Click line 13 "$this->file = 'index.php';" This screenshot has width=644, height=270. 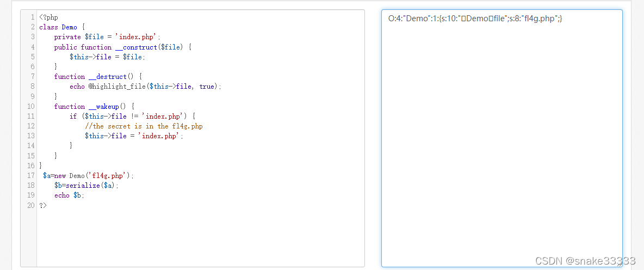point(134,136)
